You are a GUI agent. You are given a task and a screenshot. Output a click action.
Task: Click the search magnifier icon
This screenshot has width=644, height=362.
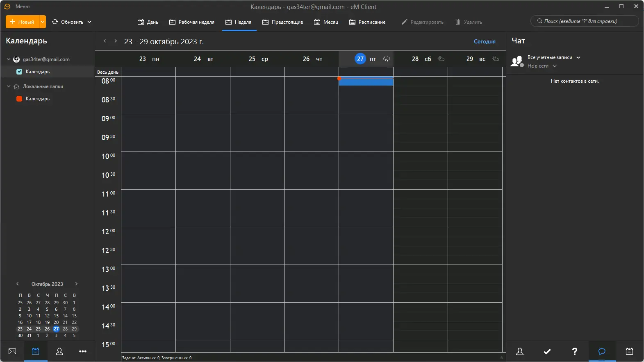(x=539, y=21)
